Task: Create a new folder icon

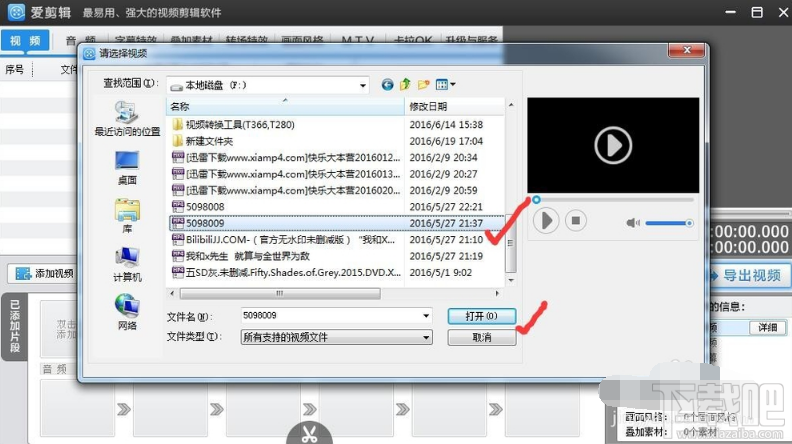Action: pyautogui.click(x=423, y=85)
